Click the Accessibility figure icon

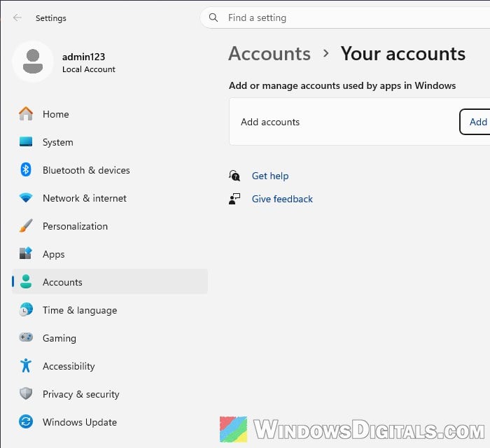point(26,365)
